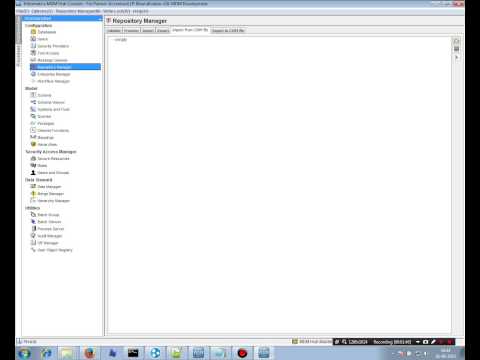The height and width of the screenshot is (360, 480).
Task: Click the arrow button in the right-side toolbar
Action: [456, 57]
